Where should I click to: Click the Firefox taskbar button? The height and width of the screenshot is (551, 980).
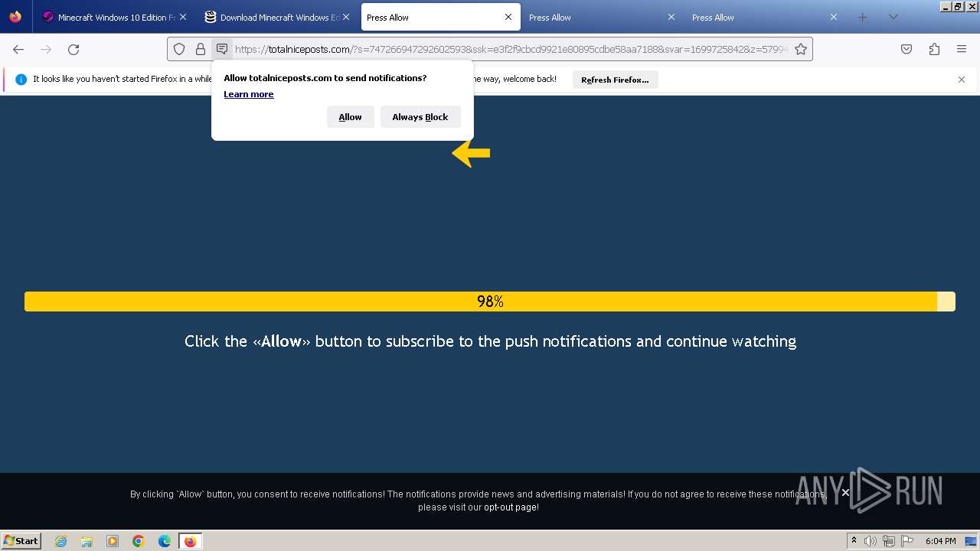190,541
